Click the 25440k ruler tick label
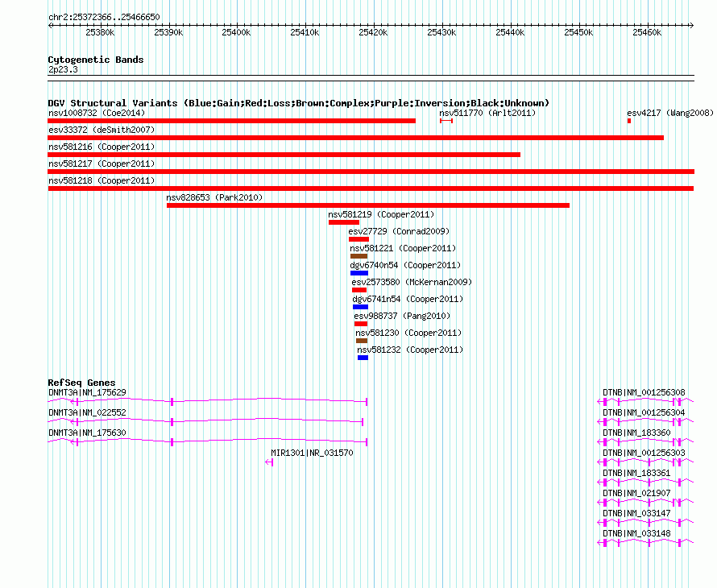The height and width of the screenshot is (588, 717). point(510,32)
